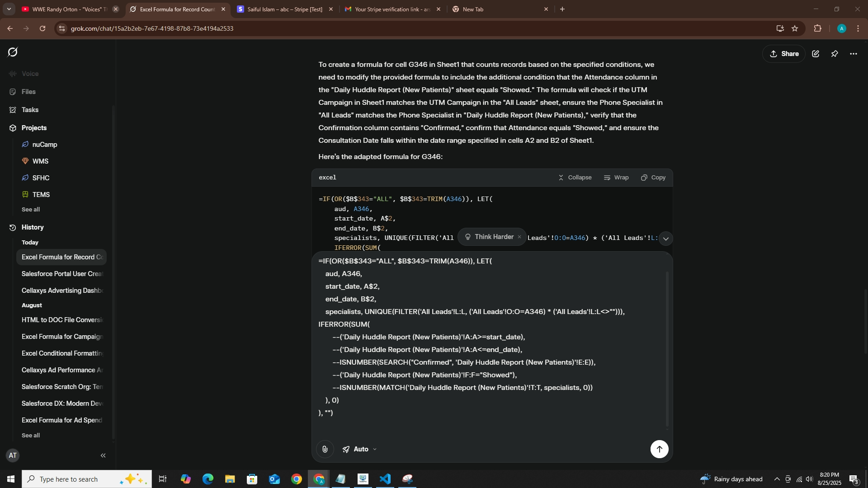The image size is (868, 488).
Task: Collapse the sidebar with the double chevron
Action: (103, 455)
